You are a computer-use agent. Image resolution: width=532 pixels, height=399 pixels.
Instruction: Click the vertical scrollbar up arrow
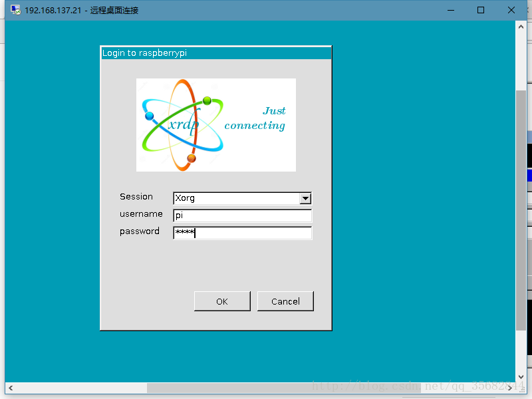521,27
